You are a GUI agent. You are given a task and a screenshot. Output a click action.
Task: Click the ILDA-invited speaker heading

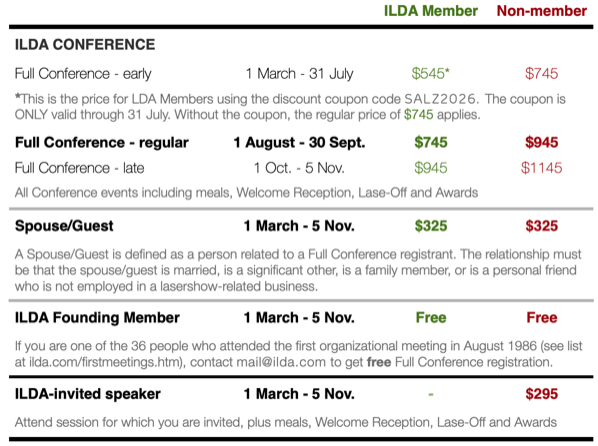(88, 394)
